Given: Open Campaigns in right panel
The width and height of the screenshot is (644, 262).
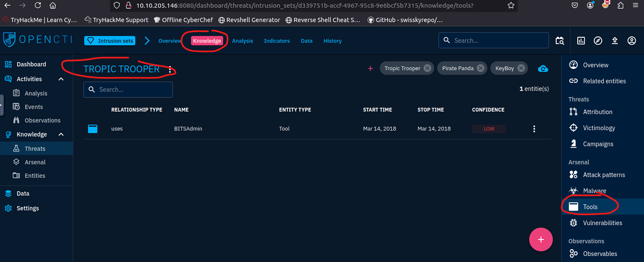Looking at the screenshot, I should tap(603, 144).
